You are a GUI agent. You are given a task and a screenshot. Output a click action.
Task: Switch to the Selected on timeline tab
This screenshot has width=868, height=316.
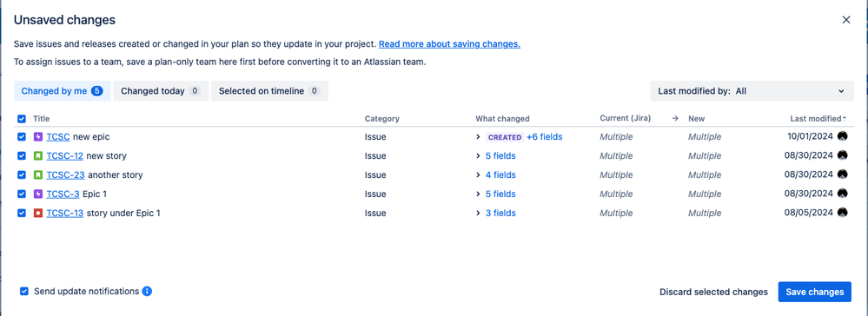pyautogui.click(x=269, y=91)
